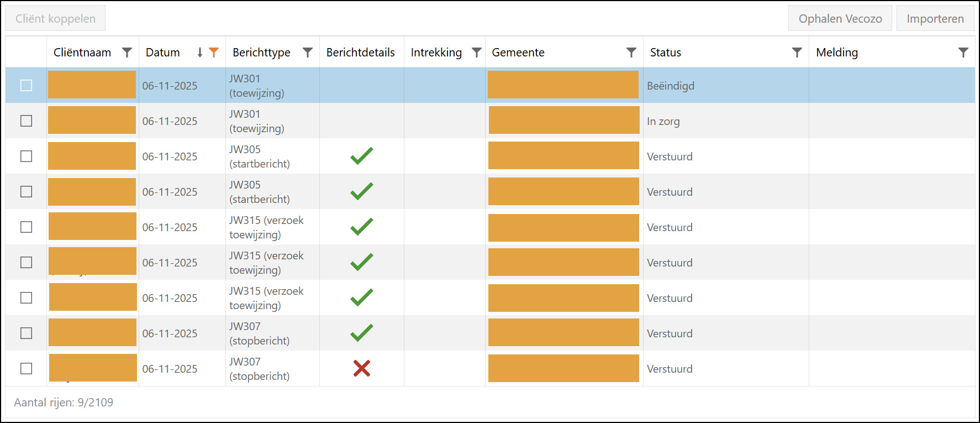Screen dimensions: 980x423
Task: Open the Melding filter funnel
Action: [963, 53]
